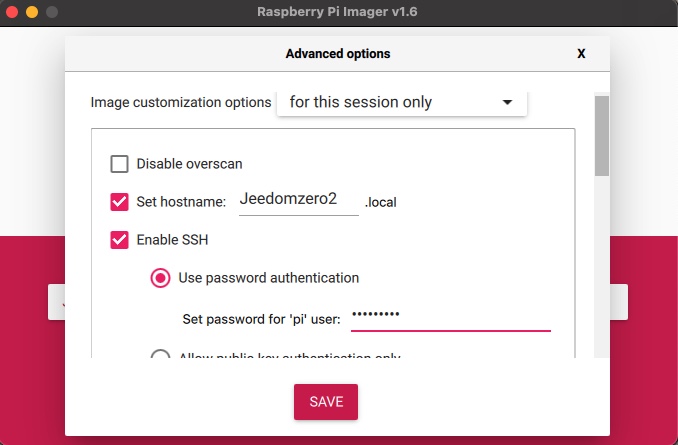Toggle the Disable overscan checkbox
This screenshot has width=678, height=445.
tap(119, 164)
